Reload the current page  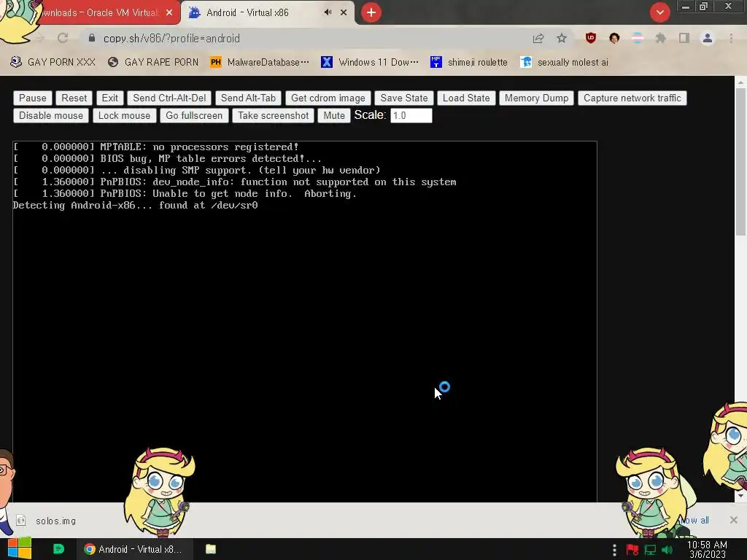[63, 38]
